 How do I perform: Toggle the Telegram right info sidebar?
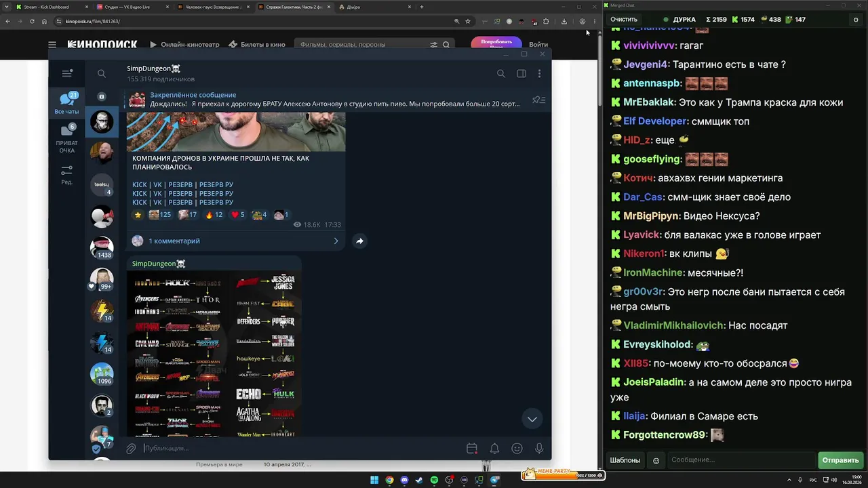tap(521, 73)
